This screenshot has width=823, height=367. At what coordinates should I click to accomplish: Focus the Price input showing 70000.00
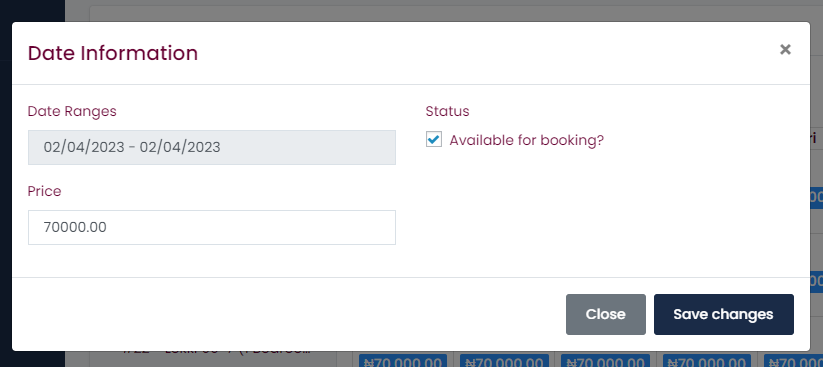(x=212, y=227)
